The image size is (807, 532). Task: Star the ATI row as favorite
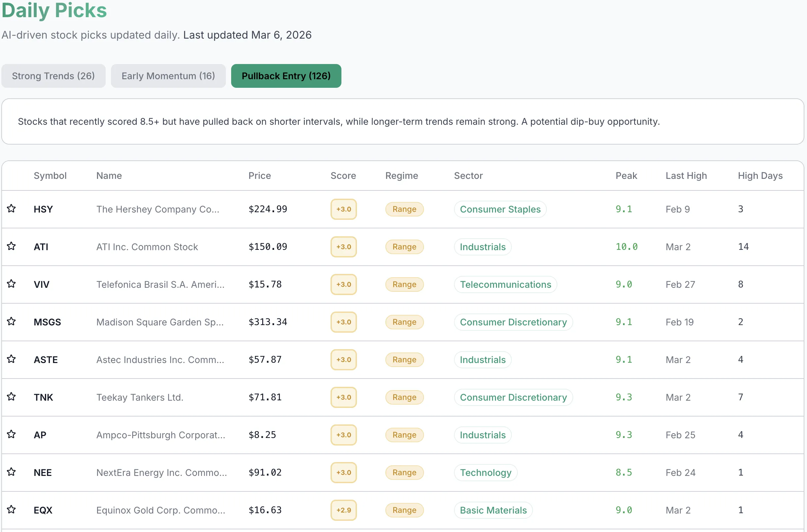click(12, 246)
